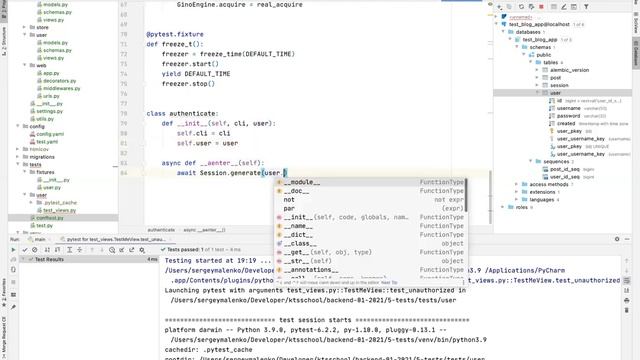
Task: Collapse all test results
Action: [x=80, y=249]
